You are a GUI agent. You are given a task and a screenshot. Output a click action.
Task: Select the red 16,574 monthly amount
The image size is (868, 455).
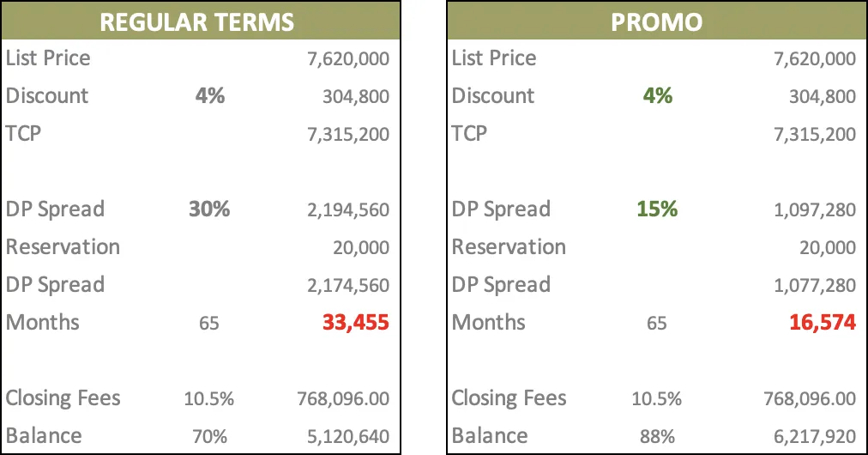click(823, 323)
